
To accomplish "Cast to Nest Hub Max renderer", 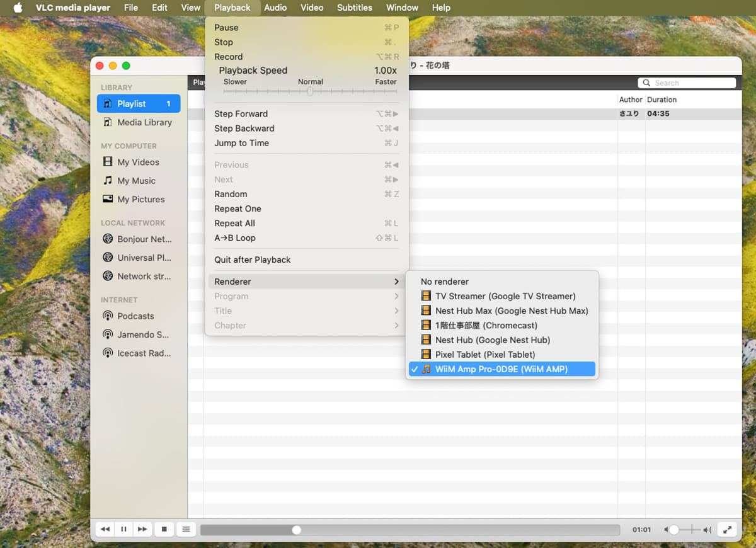I will [x=512, y=311].
